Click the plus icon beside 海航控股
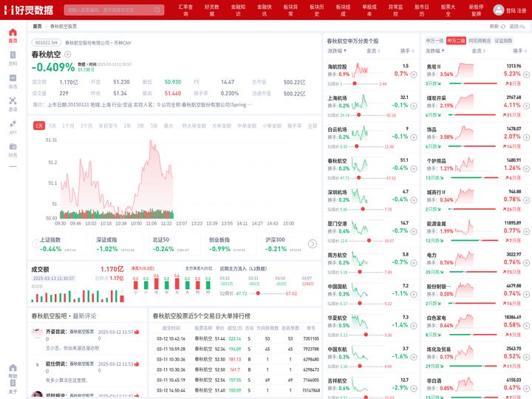This screenshot has width=532, height=399. [x=414, y=75]
